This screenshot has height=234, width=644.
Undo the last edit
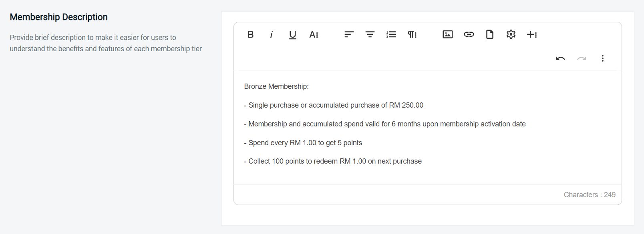(x=560, y=58)
